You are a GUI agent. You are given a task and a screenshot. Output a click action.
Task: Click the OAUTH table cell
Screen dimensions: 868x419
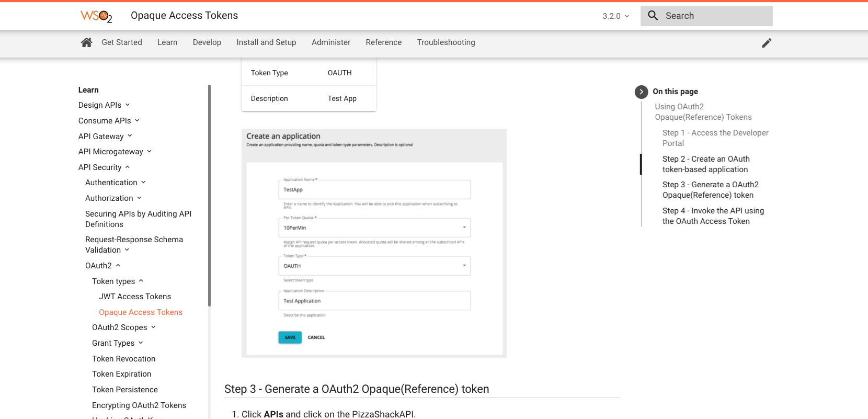coord(340,73)
